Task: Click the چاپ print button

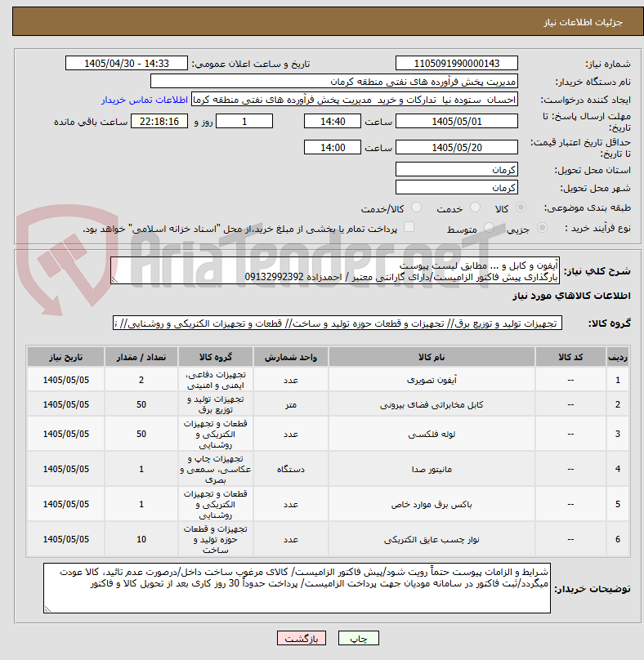Action: click(359, 638)
